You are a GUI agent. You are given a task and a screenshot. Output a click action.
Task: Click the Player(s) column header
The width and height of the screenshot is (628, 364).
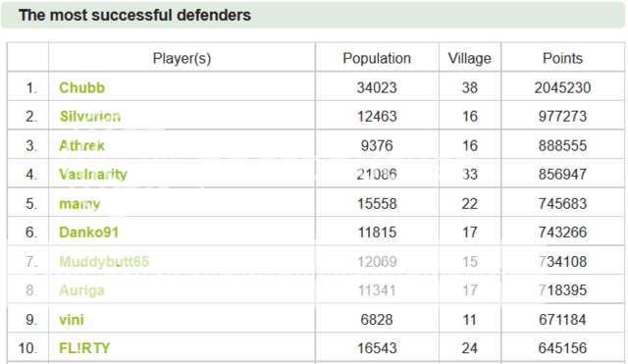[182, 59]
